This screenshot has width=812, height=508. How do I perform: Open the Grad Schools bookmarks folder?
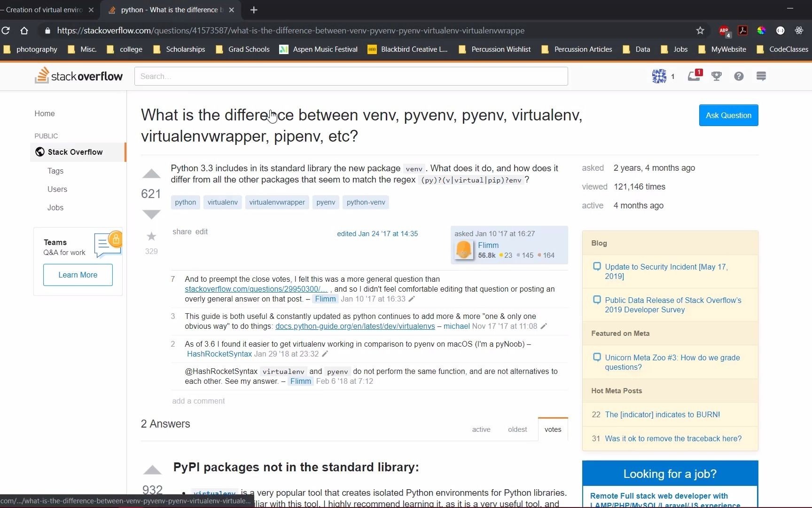[x=242, y=49]
